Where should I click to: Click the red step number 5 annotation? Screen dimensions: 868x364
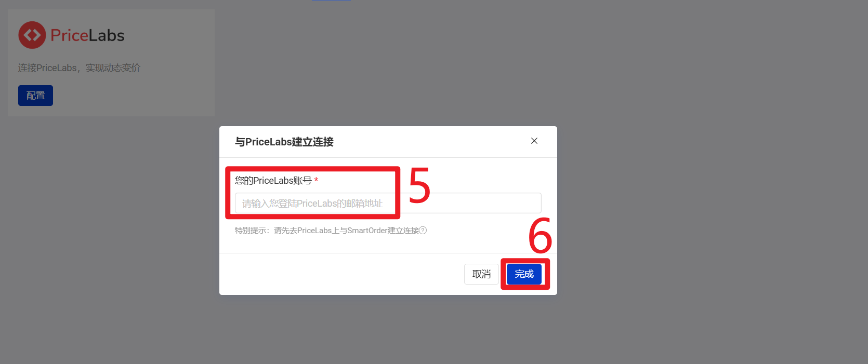click(420, 185)
